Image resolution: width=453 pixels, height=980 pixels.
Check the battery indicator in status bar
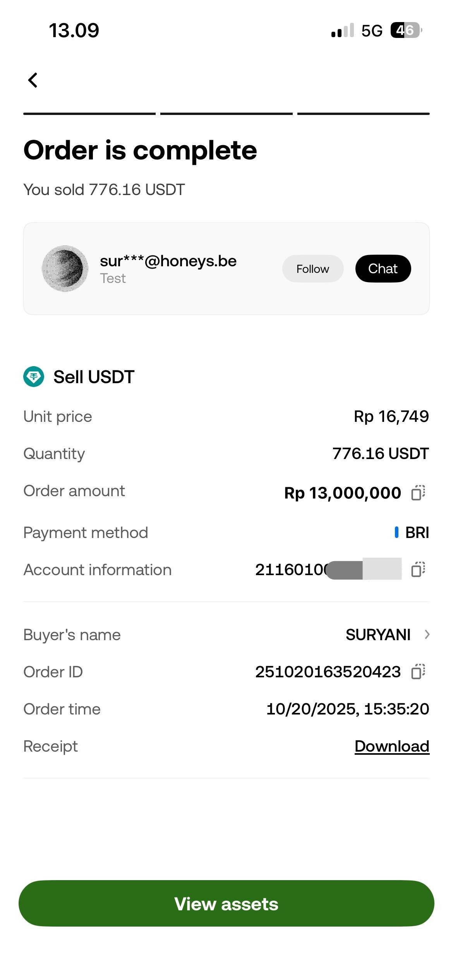point(406,30)
